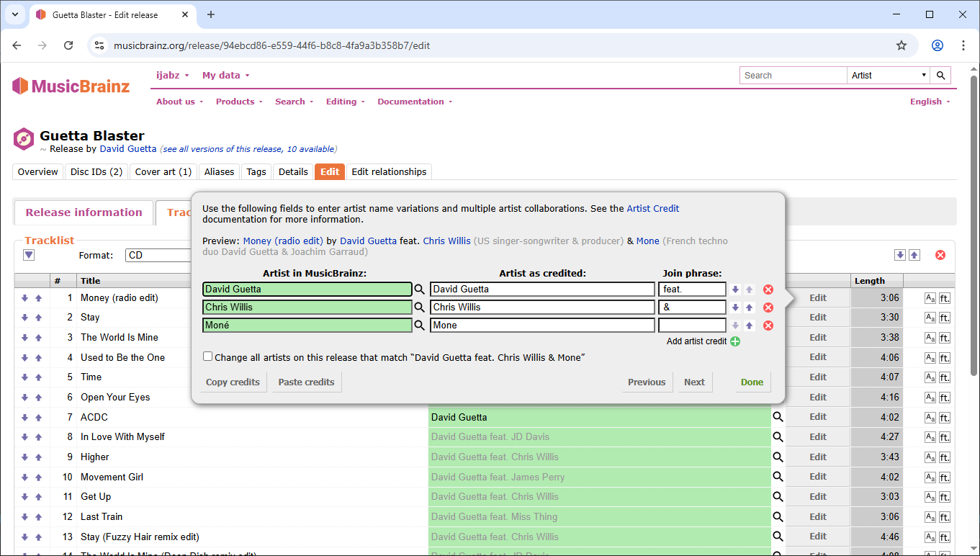Select Release information editor tab
The height and width of the screenshot is (556, 980).
(84, 212)
